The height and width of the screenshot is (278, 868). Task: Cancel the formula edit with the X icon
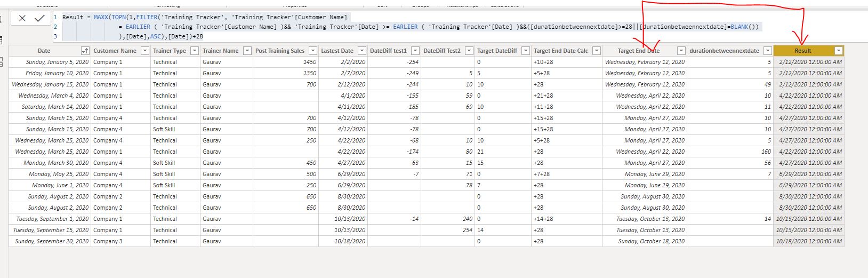coord(22,18)
